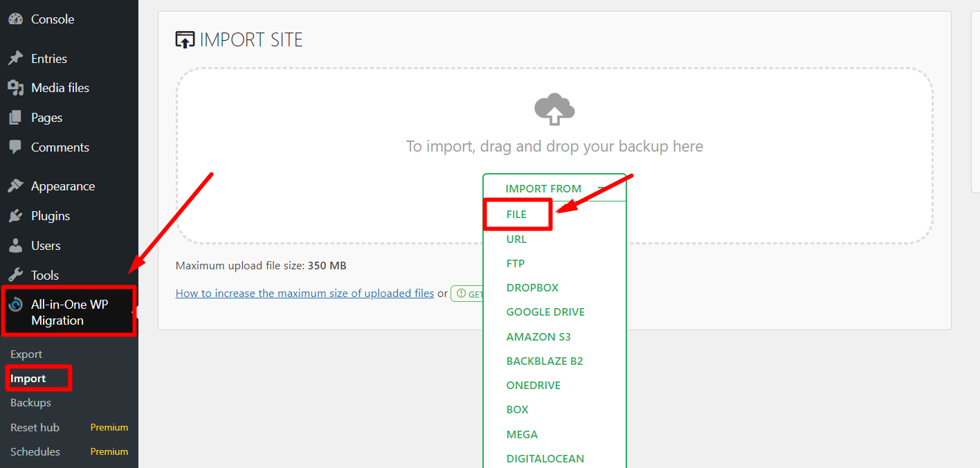Select the Entries pin icon in sidebar
The width and height of the screenshot is (980, 468).
[x=15, y=58]
